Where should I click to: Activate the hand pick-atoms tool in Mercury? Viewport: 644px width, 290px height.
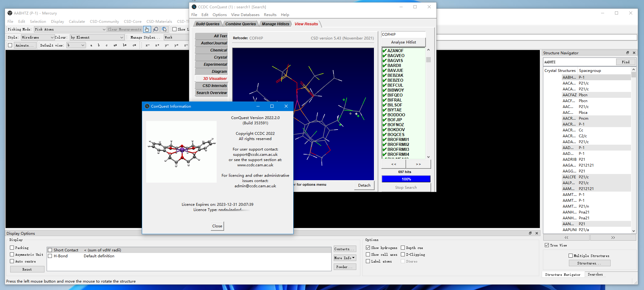[x=147, y=29]
